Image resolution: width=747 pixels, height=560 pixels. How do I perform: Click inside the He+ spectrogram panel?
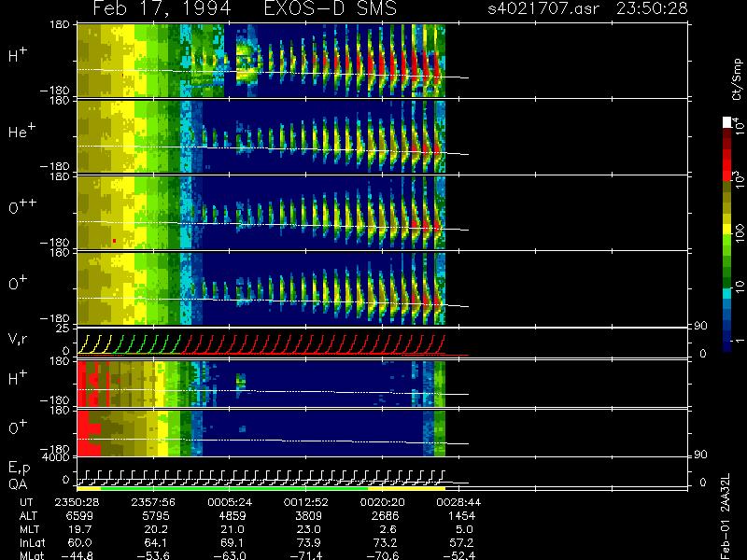pyautogui.click(x=261, y=136)
